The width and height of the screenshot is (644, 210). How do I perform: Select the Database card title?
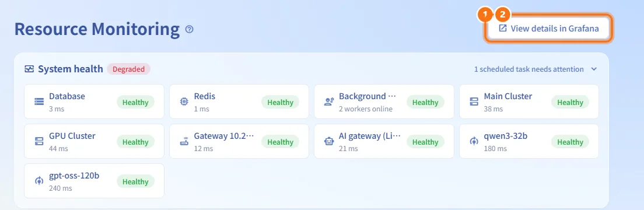67,96
